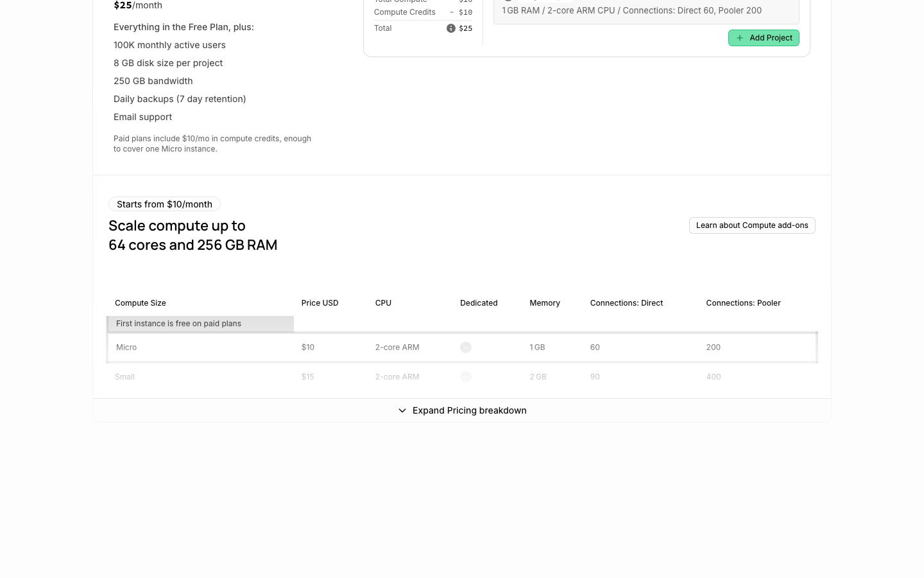This screenshot has width=924, height=578.
Task: Click the Dedicated indicator icon in Micro row
Action: point(466,347)
